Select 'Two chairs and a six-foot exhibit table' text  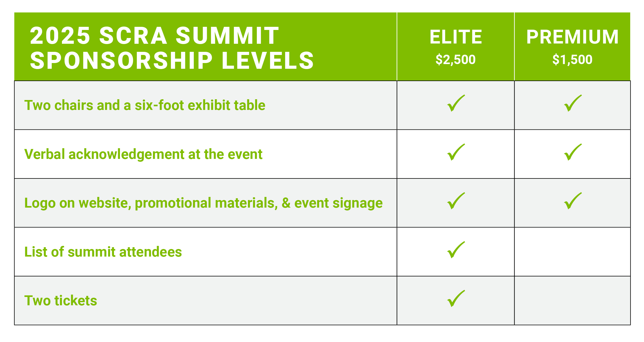click(145, 105)
